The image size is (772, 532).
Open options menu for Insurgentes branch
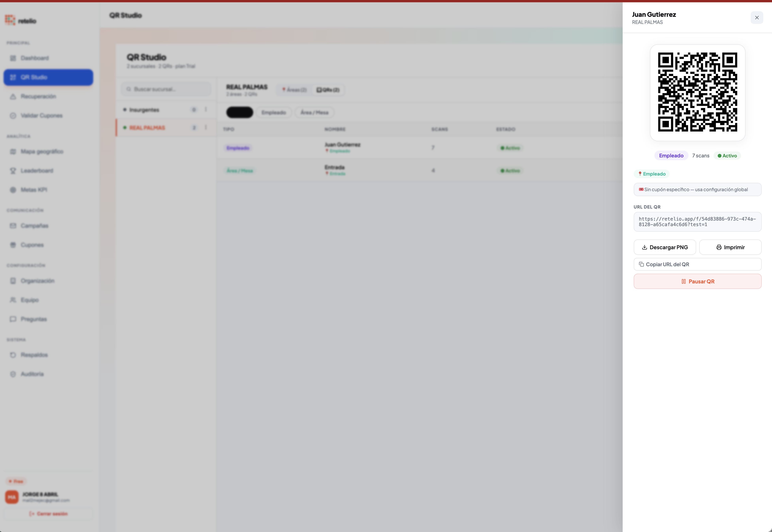[x=206, y=110]
